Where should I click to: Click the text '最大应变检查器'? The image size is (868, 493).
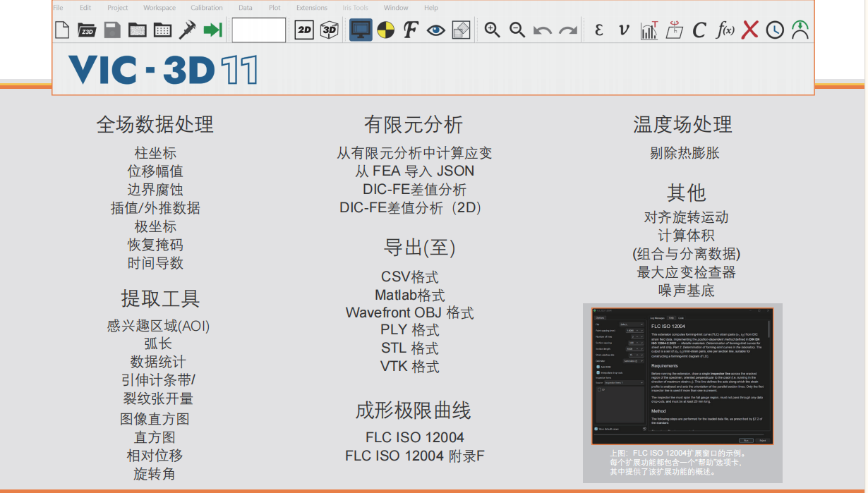686,272
